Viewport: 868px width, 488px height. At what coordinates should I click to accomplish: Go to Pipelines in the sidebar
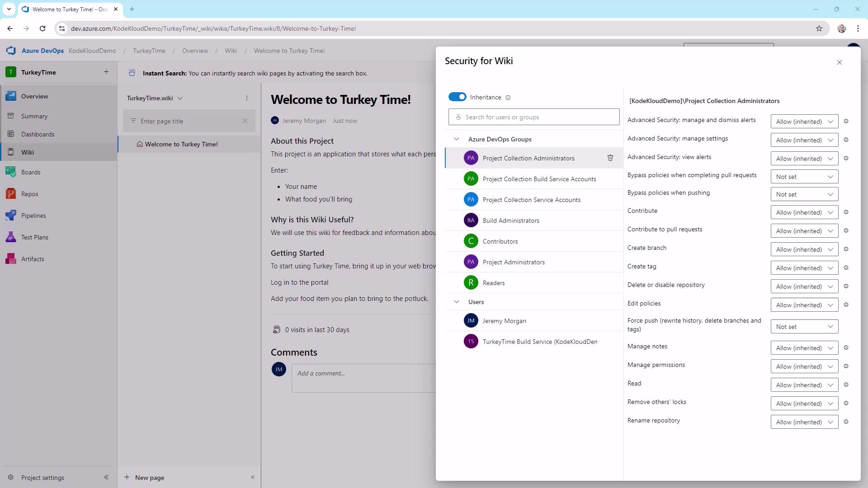(33, 216)
